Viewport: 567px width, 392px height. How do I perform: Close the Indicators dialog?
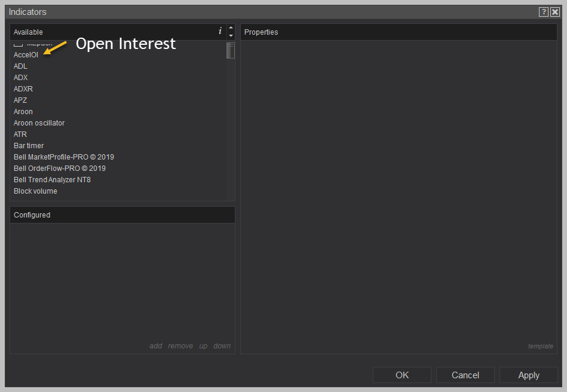pyautogui.click(x=555, y=12)
